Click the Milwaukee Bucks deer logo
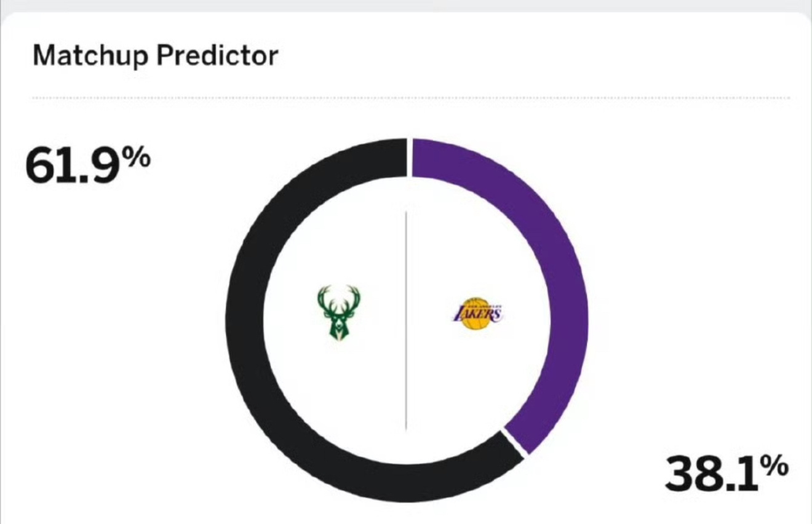 coord(339,313)
